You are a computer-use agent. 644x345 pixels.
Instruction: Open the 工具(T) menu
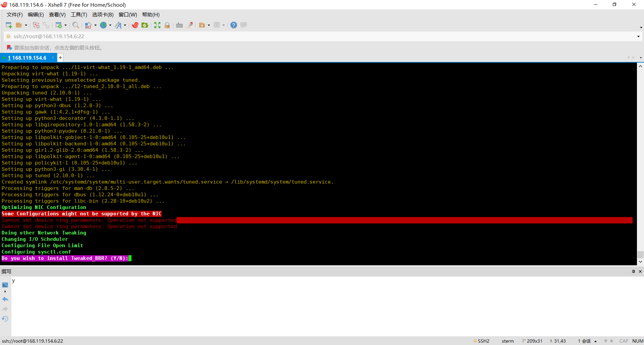[79, 15]
